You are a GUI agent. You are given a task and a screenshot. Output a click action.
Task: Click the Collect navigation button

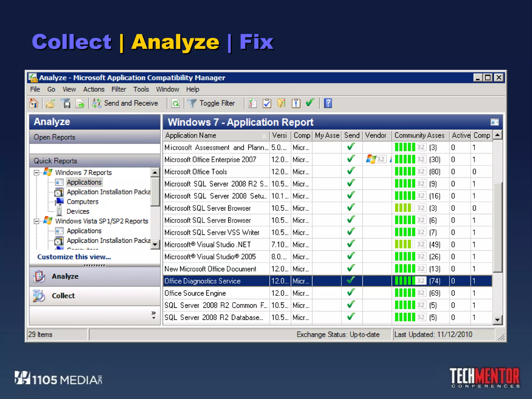point(95,296)
